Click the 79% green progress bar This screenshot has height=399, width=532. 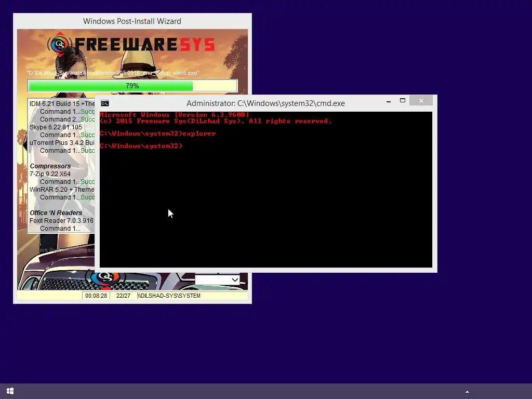coord(132,86)
